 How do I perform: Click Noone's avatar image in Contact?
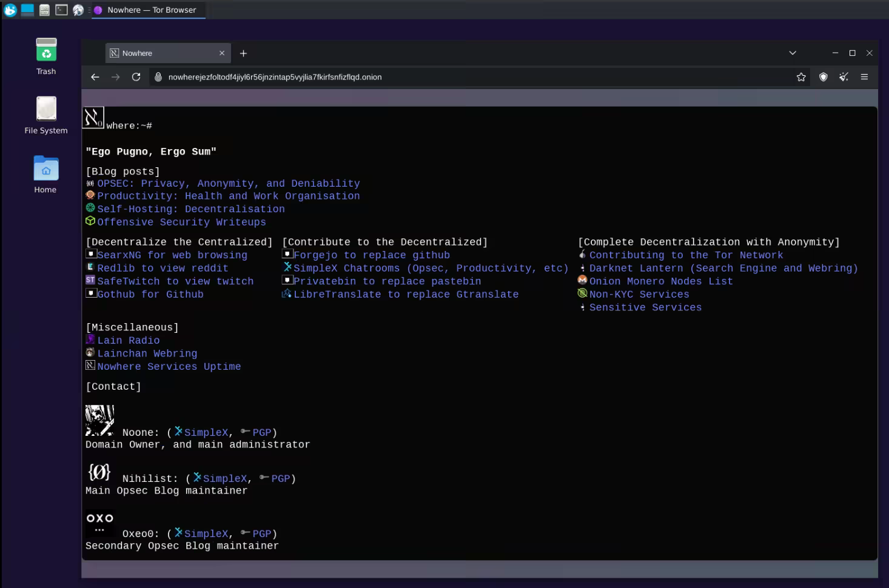(99, 420)
